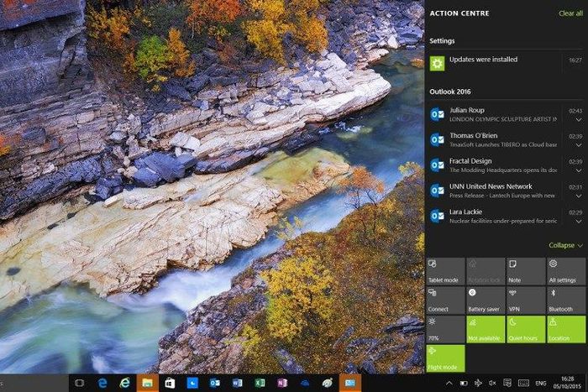Expand the Julian Roup notification
588x392 pixels.
point(579,120)
